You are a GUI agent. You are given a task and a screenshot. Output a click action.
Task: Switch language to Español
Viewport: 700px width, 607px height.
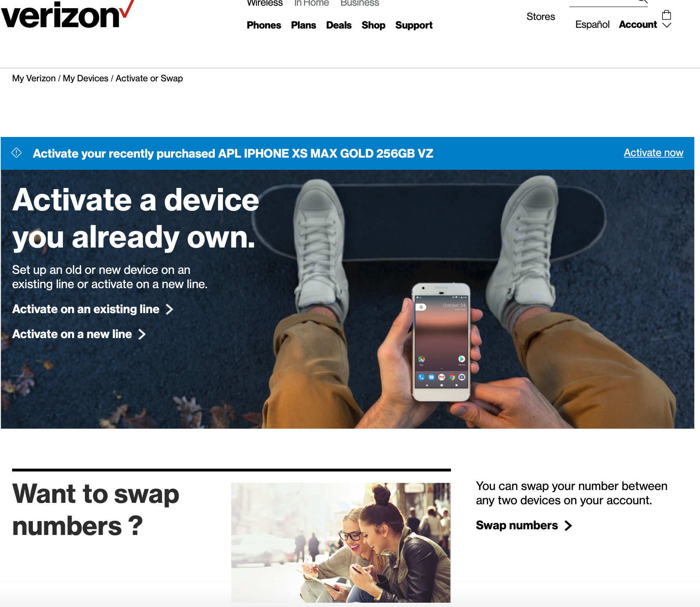(593, 25)
